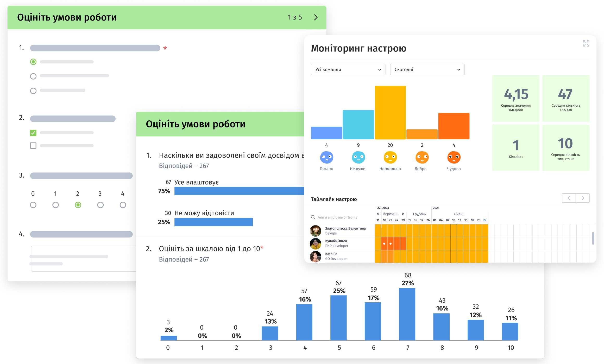Click the expand fullscreen icon in mood monitoring
The image size is (604, 364).
[586, 43]
